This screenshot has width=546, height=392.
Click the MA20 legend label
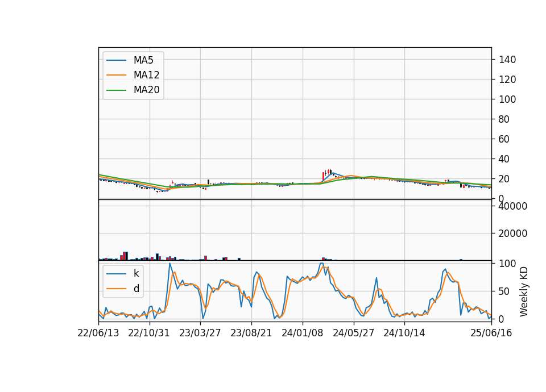click(146, 90)
